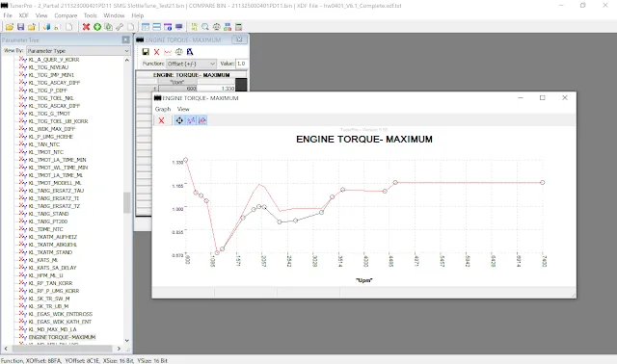Click the red graph line icon in table editor
Screen dimensions: 617x364
[168, 51]
